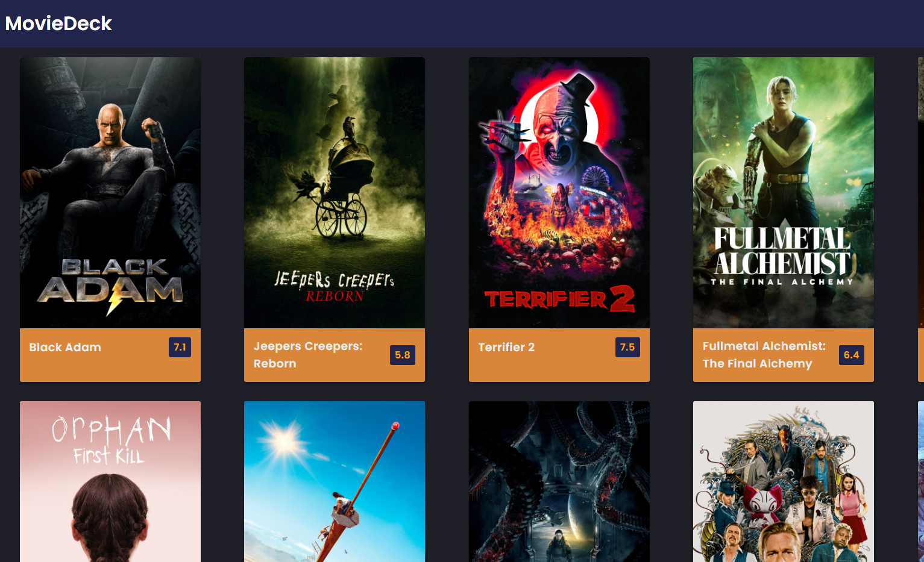The width and height of the screenshot is (924, 562).
Task: Open the Black Adam movie poster
Action: pos(110,193)
